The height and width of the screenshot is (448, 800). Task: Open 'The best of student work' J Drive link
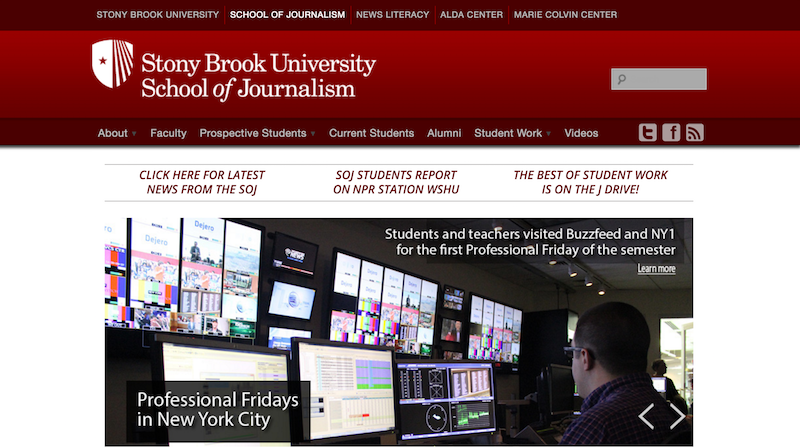(590, 182)
